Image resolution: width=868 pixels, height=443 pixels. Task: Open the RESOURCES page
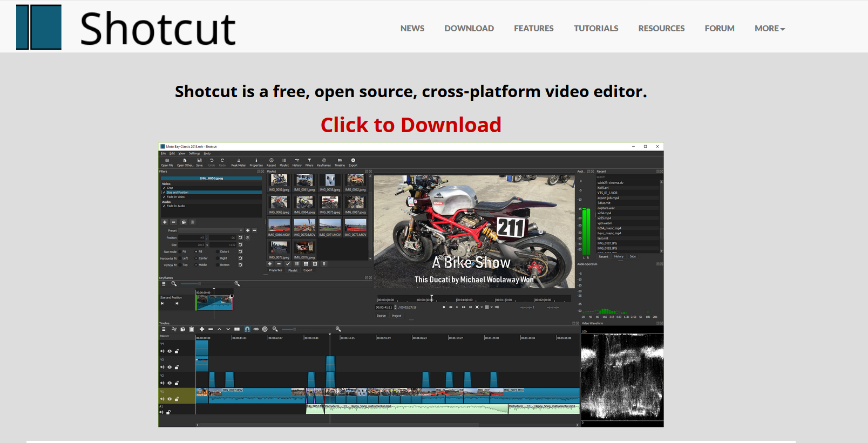pyautogui.click(x=661, y=29)
